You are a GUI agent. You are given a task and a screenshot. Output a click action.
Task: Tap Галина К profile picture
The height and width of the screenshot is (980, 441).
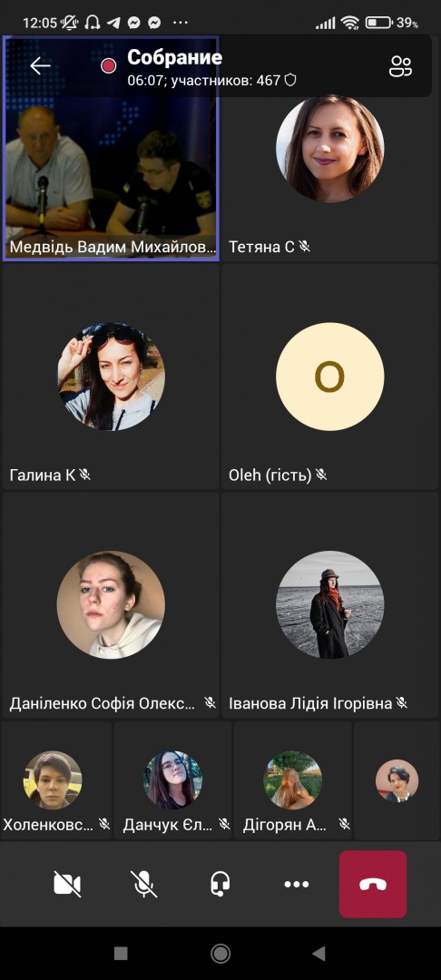112,377
